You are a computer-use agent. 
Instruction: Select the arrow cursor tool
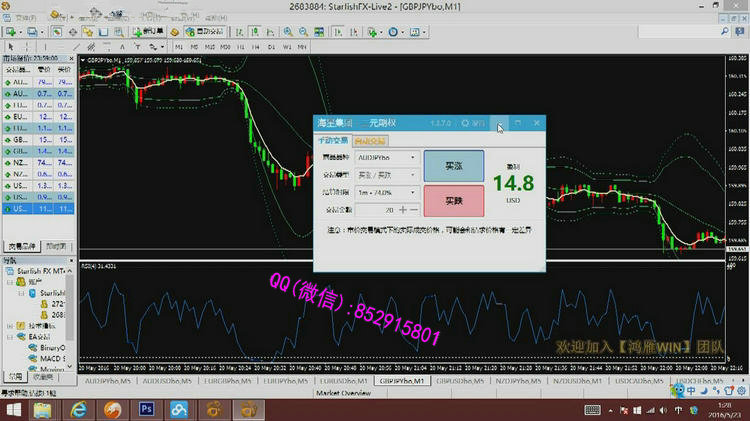click(11, 46)
